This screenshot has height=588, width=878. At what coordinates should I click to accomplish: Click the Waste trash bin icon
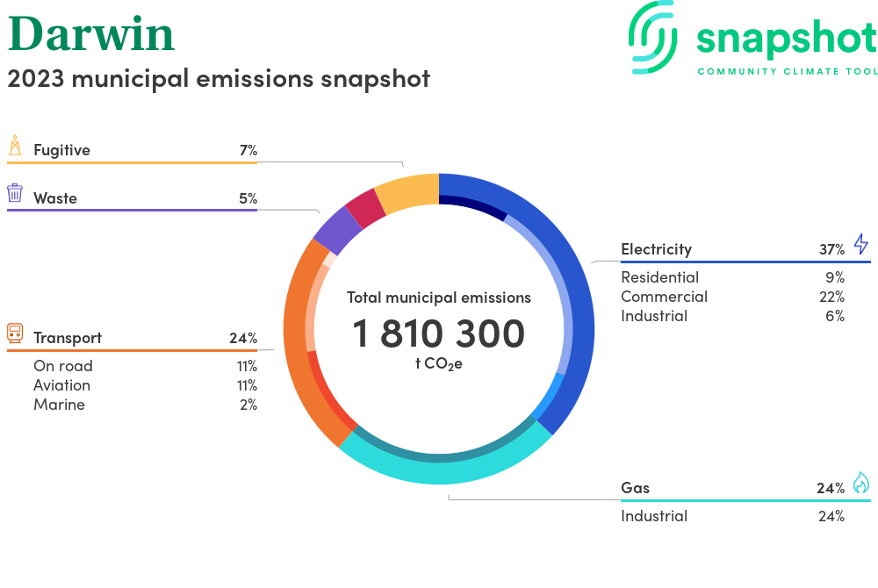(x=15, y=194)
